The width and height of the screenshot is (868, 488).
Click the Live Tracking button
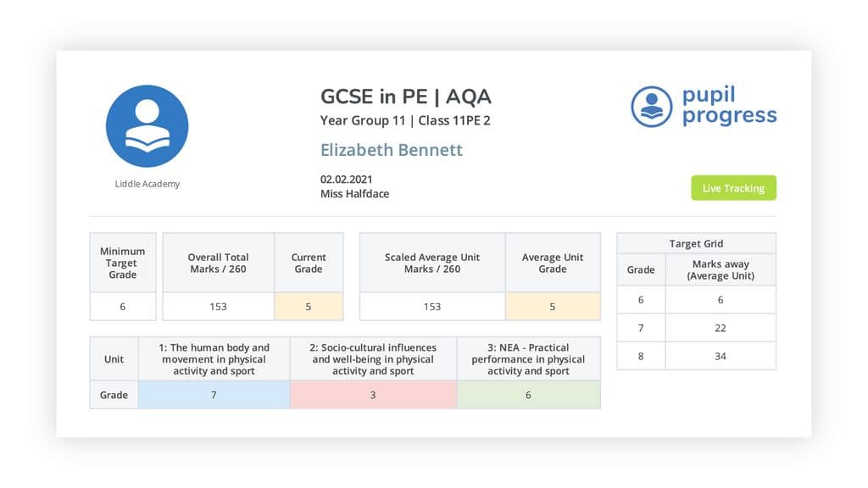[x=733, y=188]
